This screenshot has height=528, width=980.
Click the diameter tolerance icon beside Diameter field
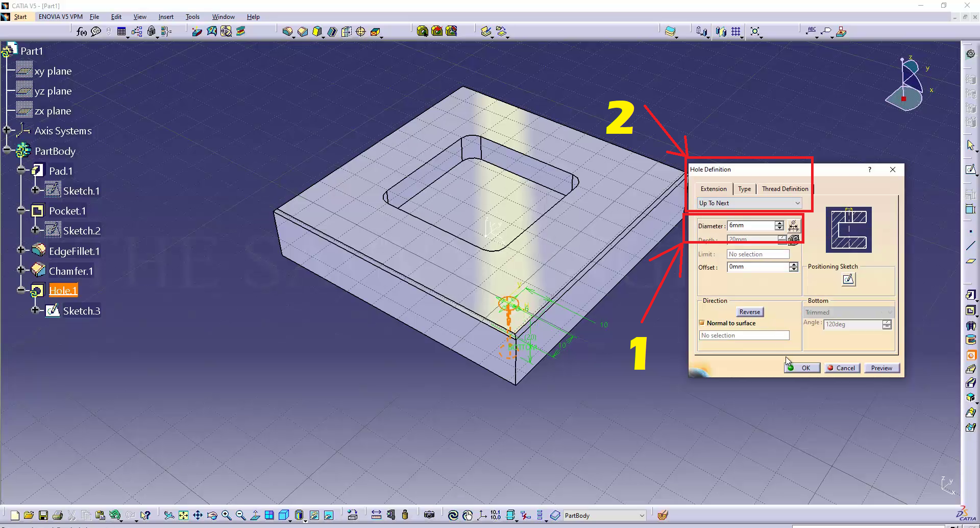pyautogui.click(x=793, y=226)
